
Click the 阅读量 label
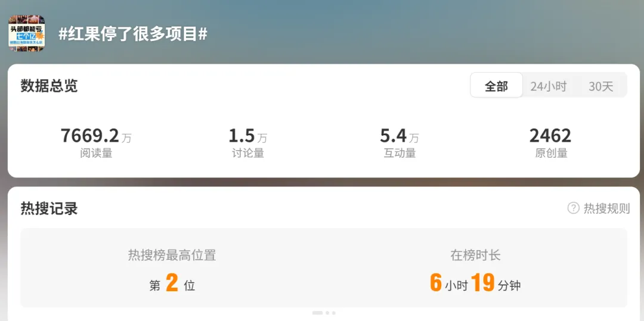click(x=96, y=153)
